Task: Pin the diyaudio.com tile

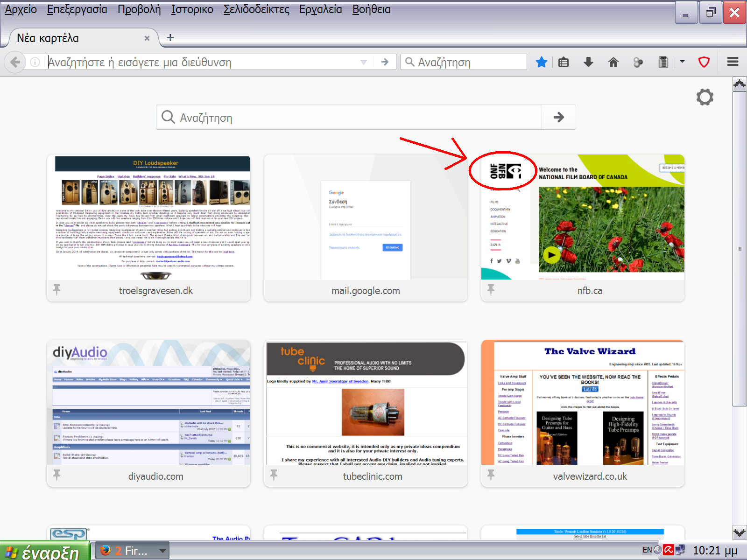Action: coord(57,476)
